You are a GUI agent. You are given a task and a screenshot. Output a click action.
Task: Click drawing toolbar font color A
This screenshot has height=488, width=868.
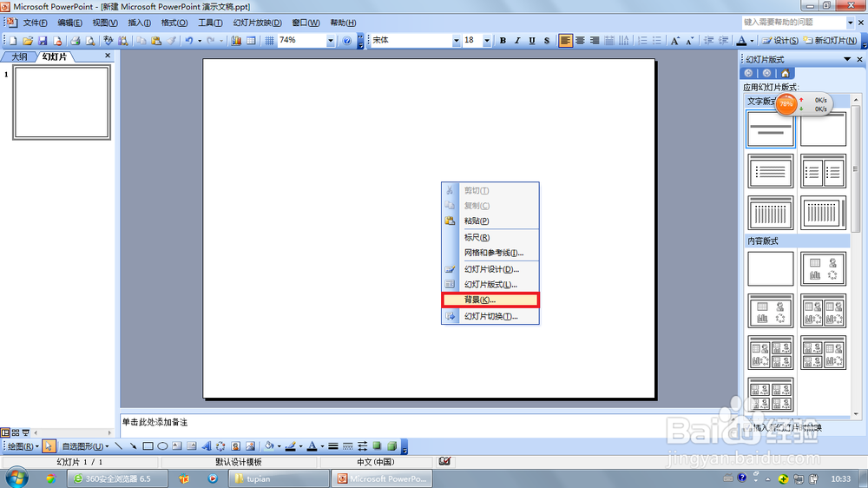pyautogui.click(x=312, y=446)
